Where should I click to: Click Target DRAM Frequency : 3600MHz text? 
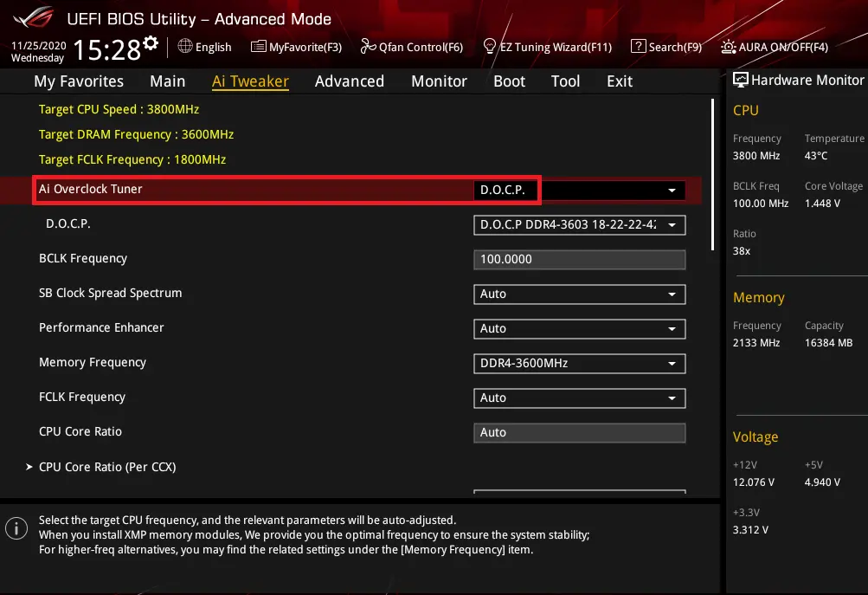136,134
